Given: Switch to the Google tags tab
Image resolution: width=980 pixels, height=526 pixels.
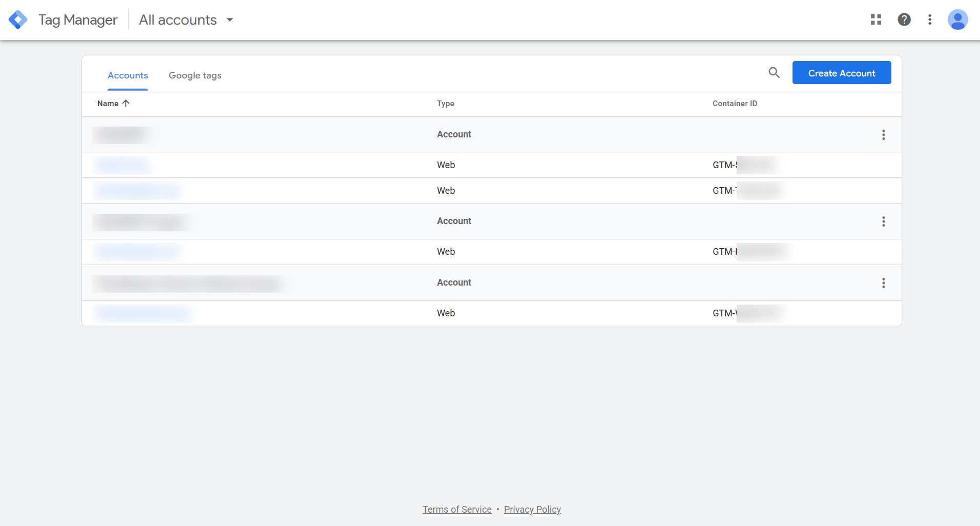Looking at the screenshot, I should 195,75.
